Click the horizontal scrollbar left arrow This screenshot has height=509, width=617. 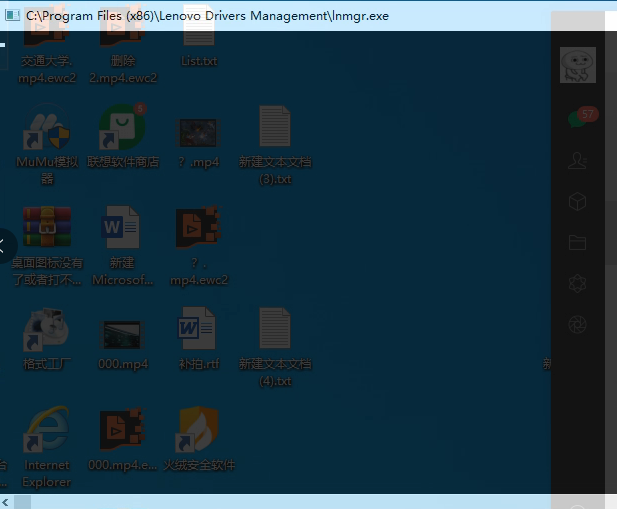tap(6, 502)
